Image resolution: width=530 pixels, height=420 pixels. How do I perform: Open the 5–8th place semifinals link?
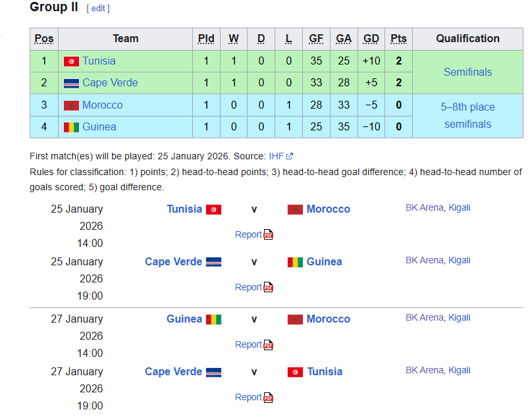[x=468, y=116]
